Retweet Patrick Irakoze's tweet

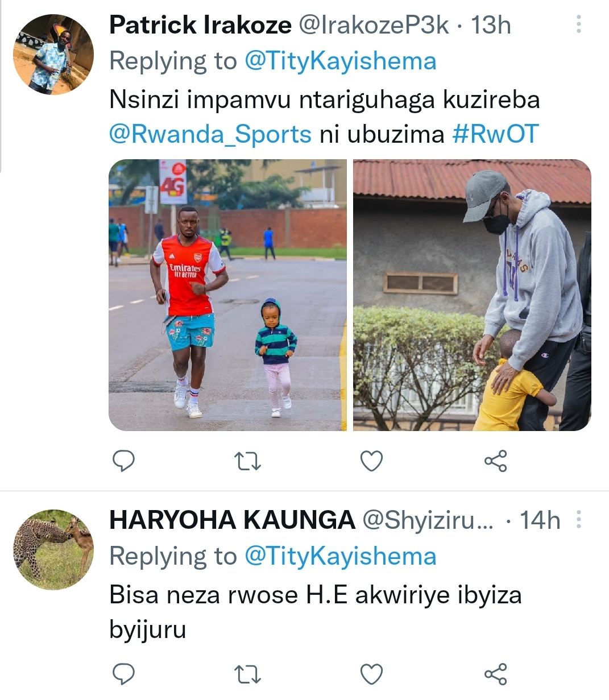point(247,461)
